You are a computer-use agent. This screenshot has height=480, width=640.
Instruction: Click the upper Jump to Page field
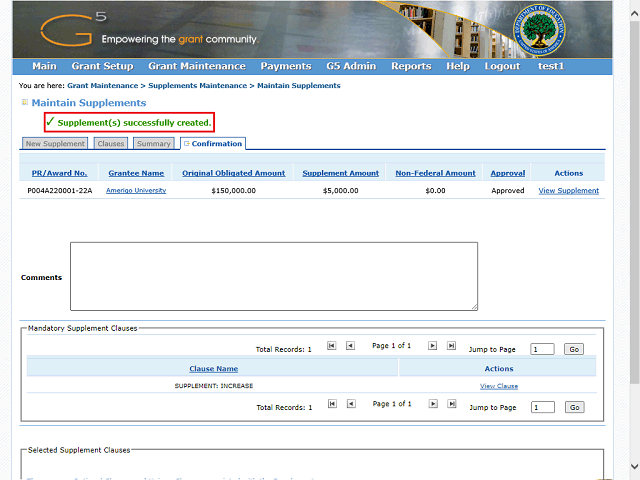(x=542, y=349)
